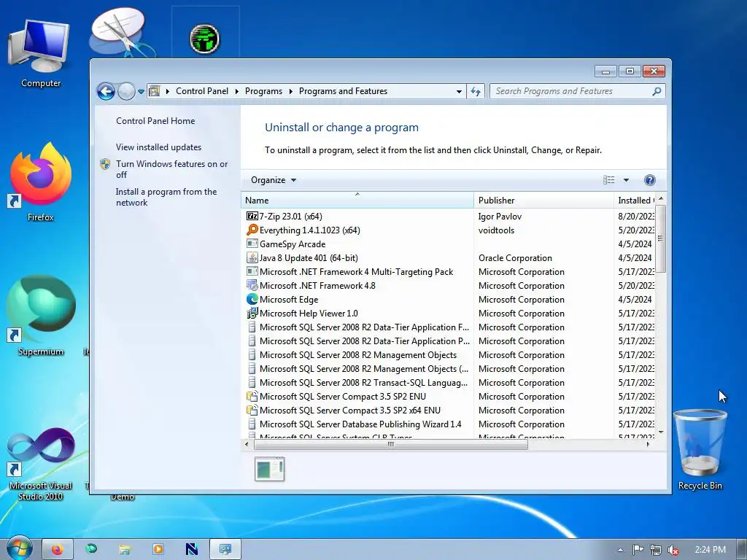
Task: Open the address bar history dropdown
Action: point(459,91)
